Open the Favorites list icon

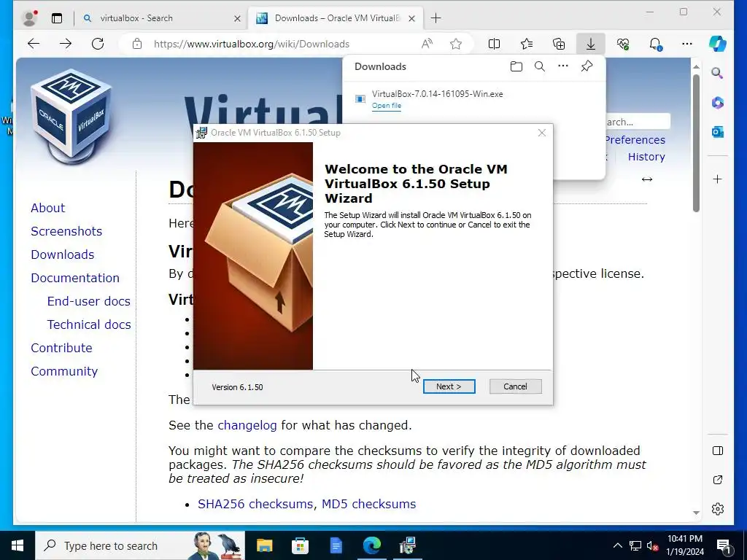tap(527, 44)
